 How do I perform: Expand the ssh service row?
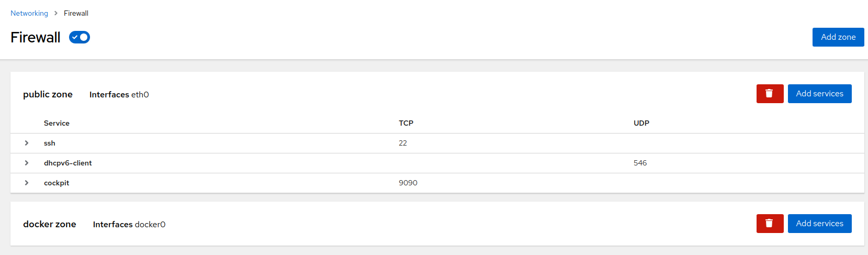27,143
